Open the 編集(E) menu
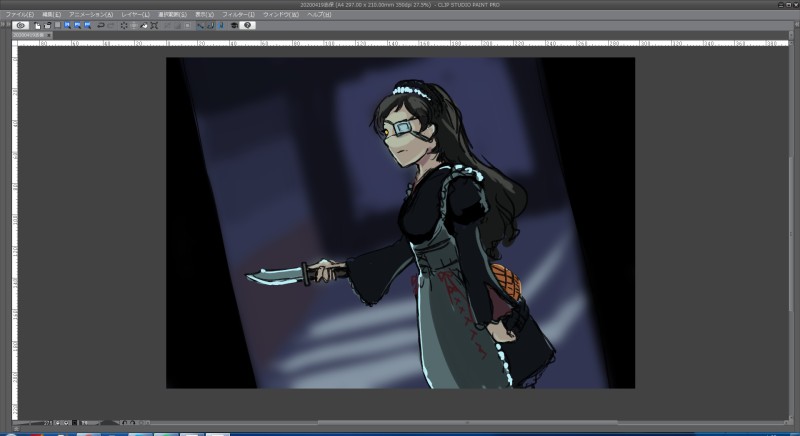Image resolution: width=800 pixels, height=436 pixels. 52,15
